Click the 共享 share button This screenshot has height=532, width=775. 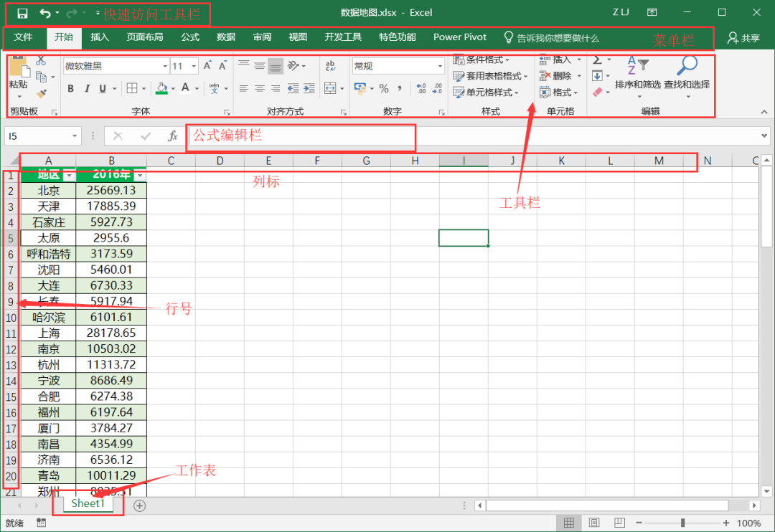(743, 38)
